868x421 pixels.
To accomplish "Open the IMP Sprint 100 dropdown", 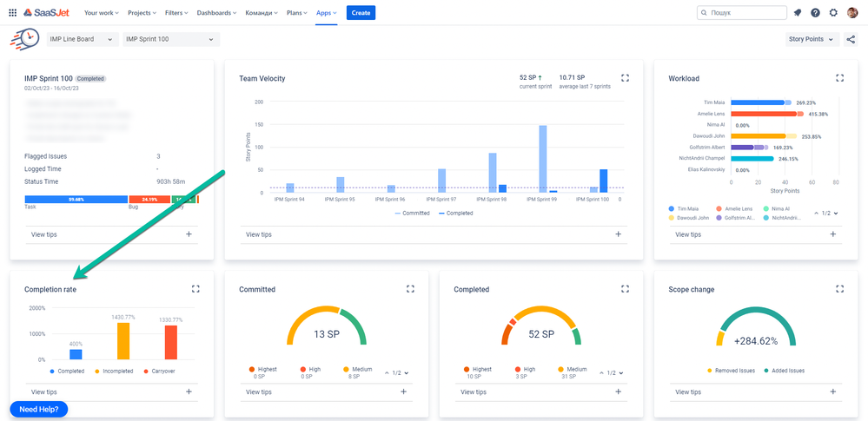I will click(x=171, y=39).
